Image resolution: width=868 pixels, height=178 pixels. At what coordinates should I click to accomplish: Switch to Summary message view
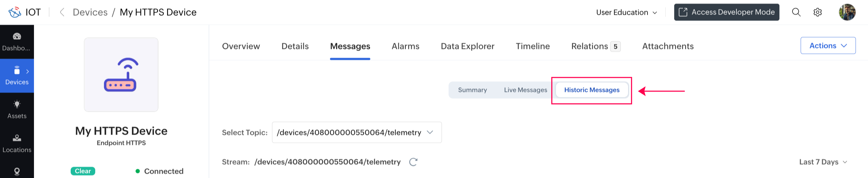point(472,90)
